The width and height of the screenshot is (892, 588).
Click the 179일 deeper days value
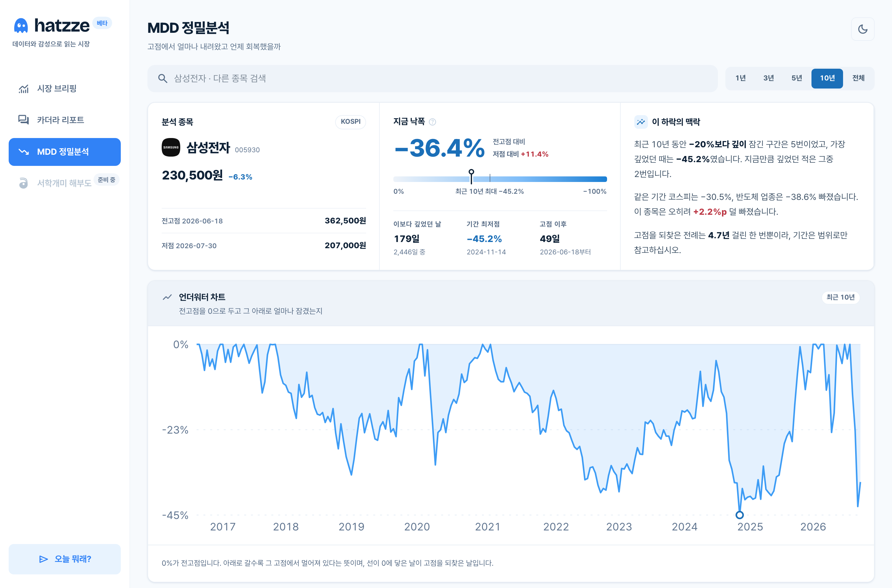pos(407,239)
